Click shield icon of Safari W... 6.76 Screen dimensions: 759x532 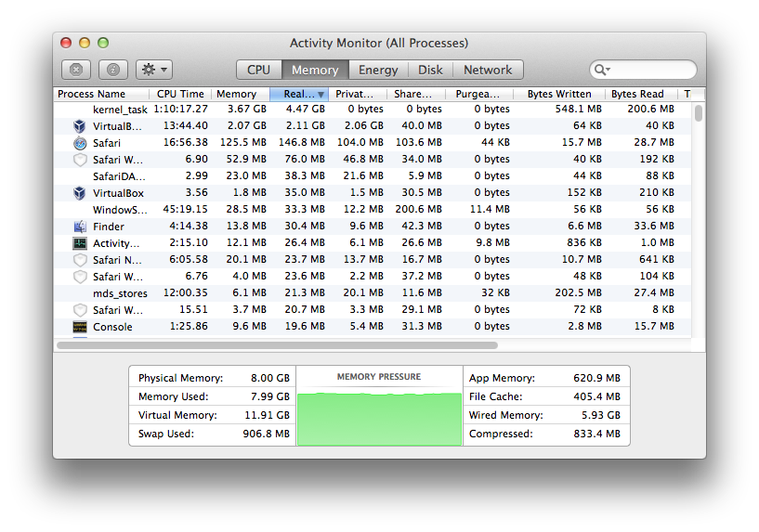[80, 277]
